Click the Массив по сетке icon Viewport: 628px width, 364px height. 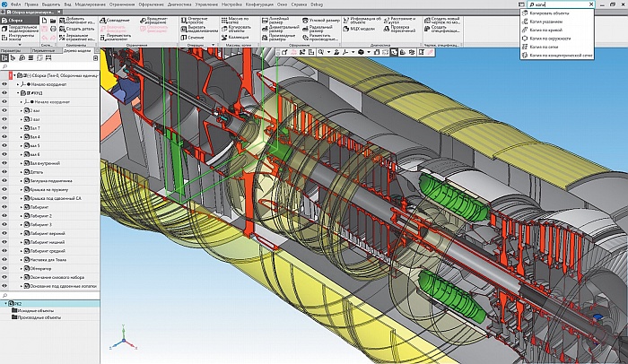coord(224,19)
